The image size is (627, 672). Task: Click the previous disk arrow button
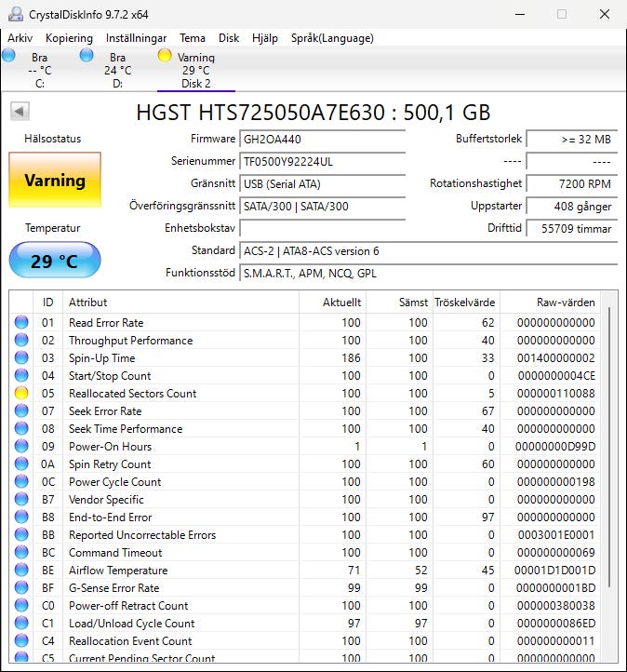click(19, 112)
